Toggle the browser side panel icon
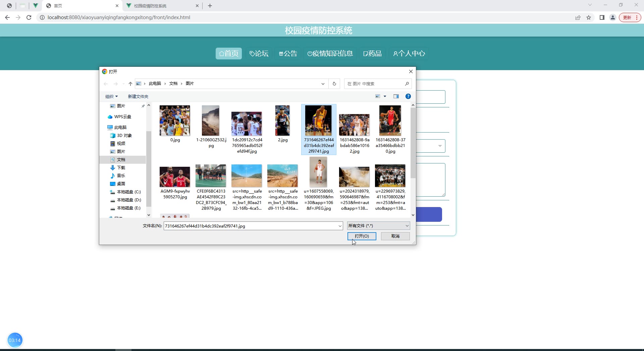 (x=602, y=17)
